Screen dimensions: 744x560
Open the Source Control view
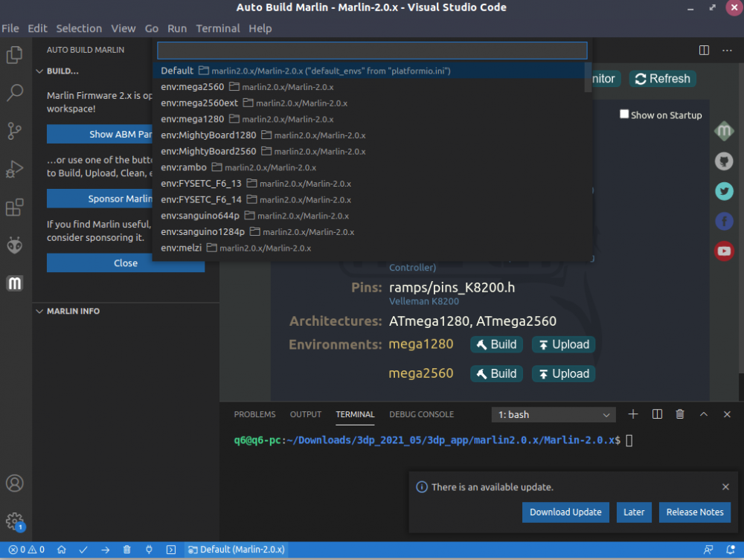pyautogui.click(x=15, y=131)
